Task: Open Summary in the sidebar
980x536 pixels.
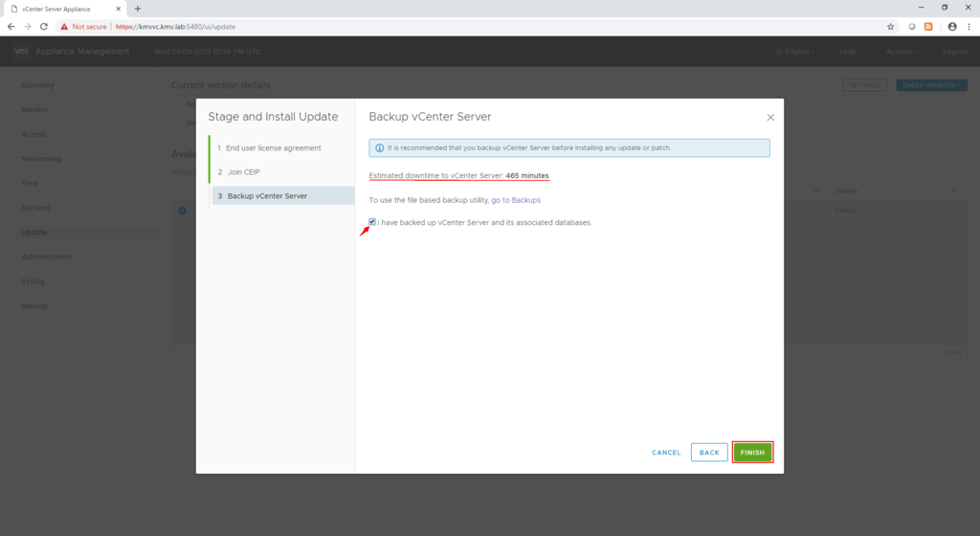Action: [37, 85]
